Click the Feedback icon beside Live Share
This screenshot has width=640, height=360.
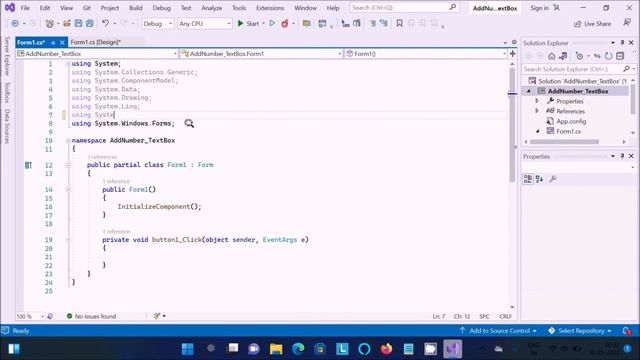(627, 23)
